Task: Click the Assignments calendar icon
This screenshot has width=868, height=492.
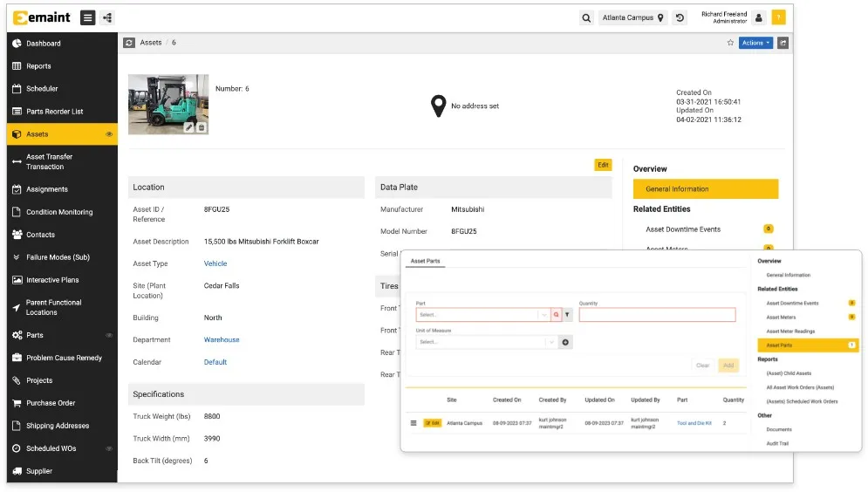Action: click(17, 189)
